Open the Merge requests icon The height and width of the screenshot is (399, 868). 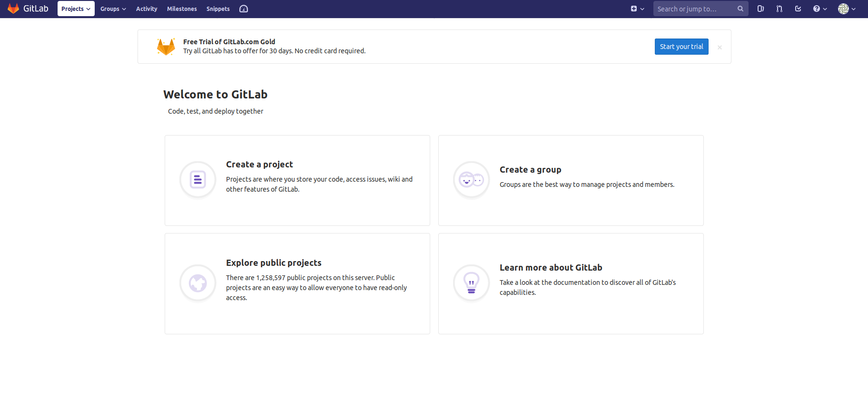pyautogui.click(x=779, y=9)
